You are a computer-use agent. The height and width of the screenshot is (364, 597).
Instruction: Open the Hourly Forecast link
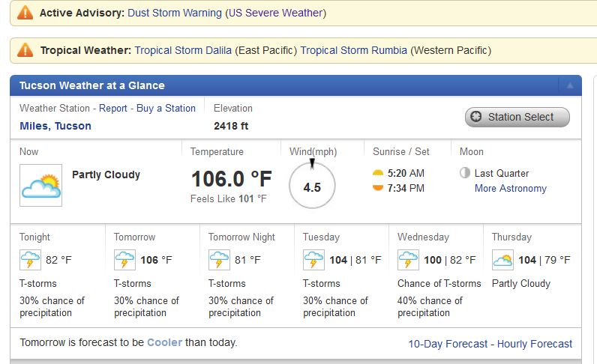534,344
